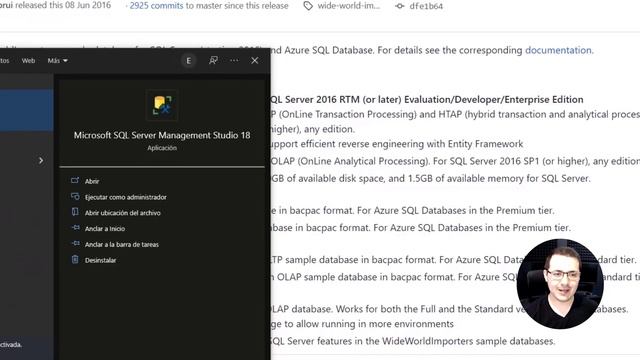Choose Abrir ubicación del archivo

(122, 213)
